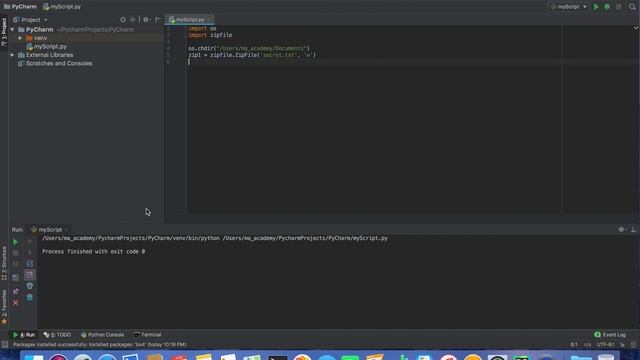The height and width of the screenshot is (360, 640).
Task: Expand the venv folder
Action: pyautogui.click(x=20, y=38)
